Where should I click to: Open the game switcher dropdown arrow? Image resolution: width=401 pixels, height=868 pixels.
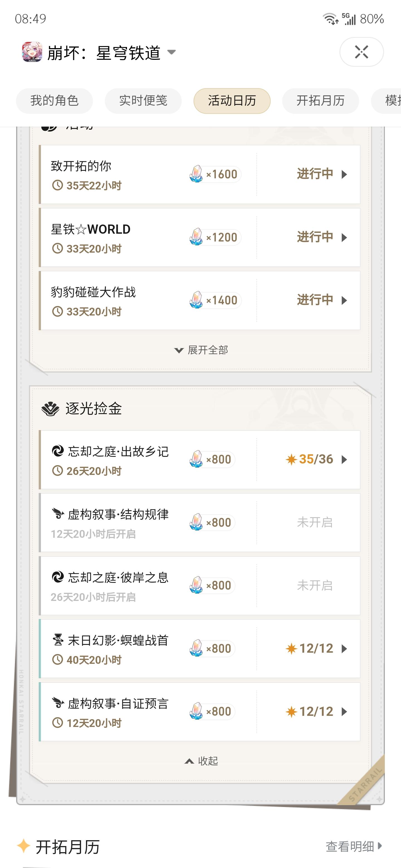pos(171,52)
